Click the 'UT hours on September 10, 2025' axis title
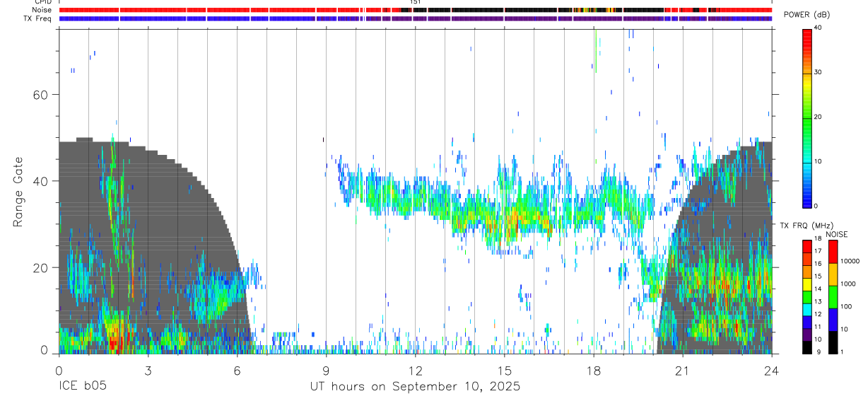 (416, 387)
